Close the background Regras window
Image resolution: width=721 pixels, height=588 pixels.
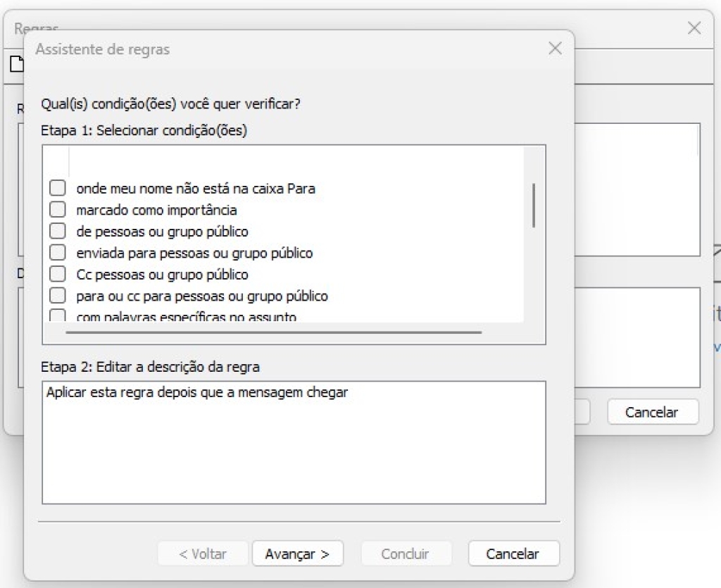(694, 28)
